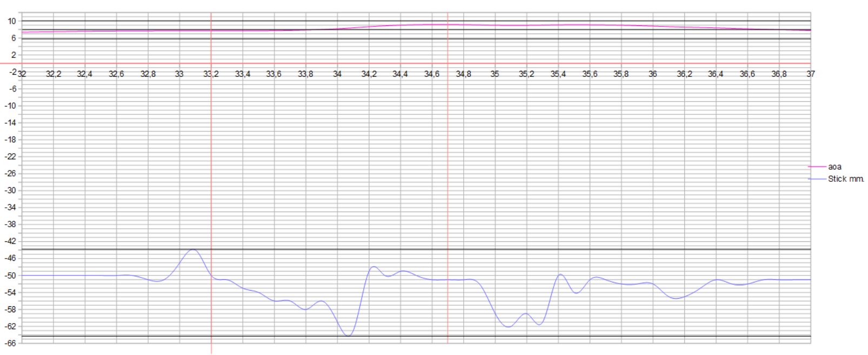Click the y-axis label -6
Screen dimensions: 868x355
[13, 89]
